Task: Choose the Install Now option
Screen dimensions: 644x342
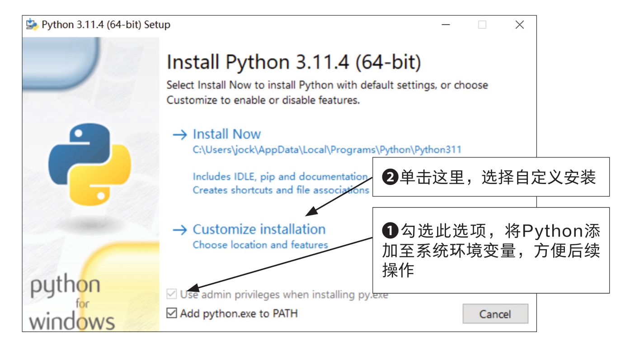Action: click(x=227, y=134)
